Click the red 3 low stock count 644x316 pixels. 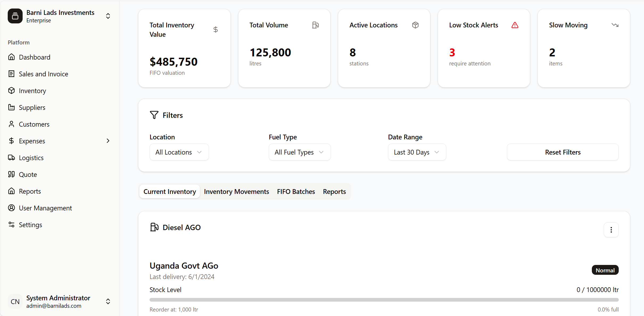(452, 52)
